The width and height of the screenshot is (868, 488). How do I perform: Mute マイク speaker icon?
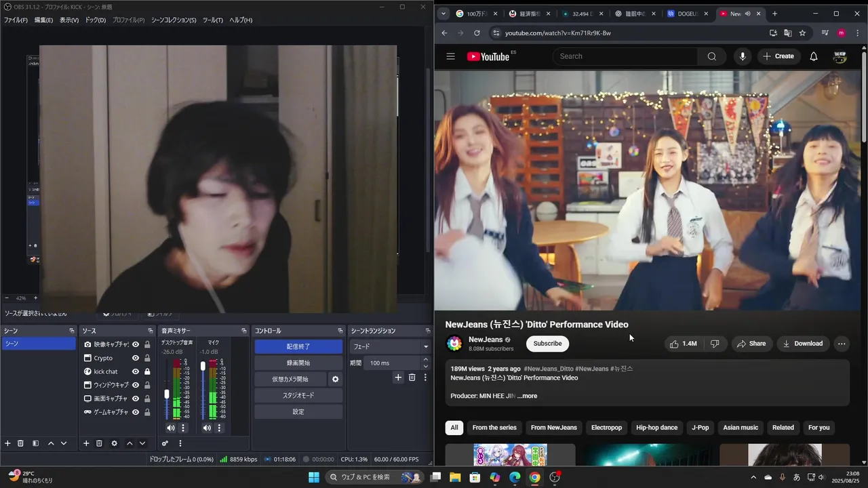tap(207, 428)
